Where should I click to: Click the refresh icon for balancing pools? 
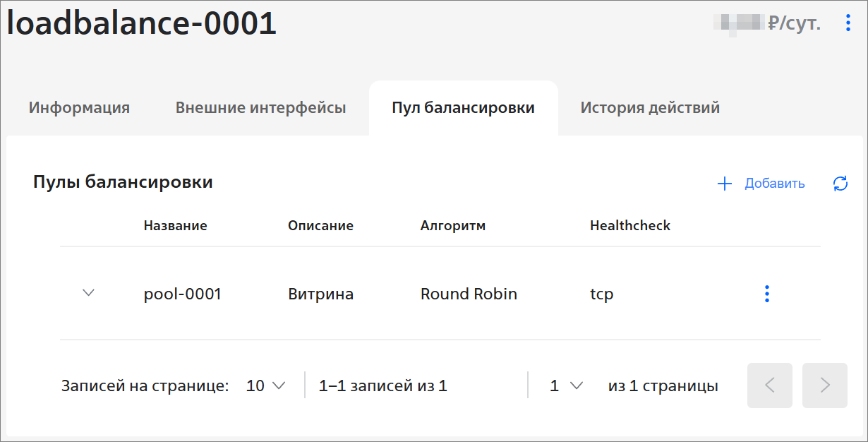coord(840,184)
